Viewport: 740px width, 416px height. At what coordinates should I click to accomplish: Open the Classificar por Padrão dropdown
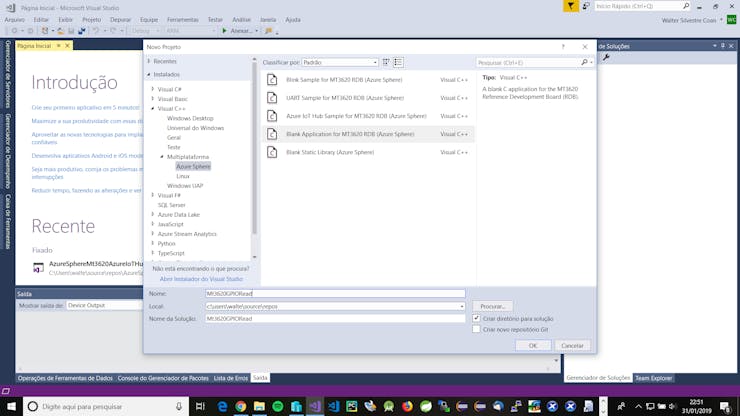point(340,62)
